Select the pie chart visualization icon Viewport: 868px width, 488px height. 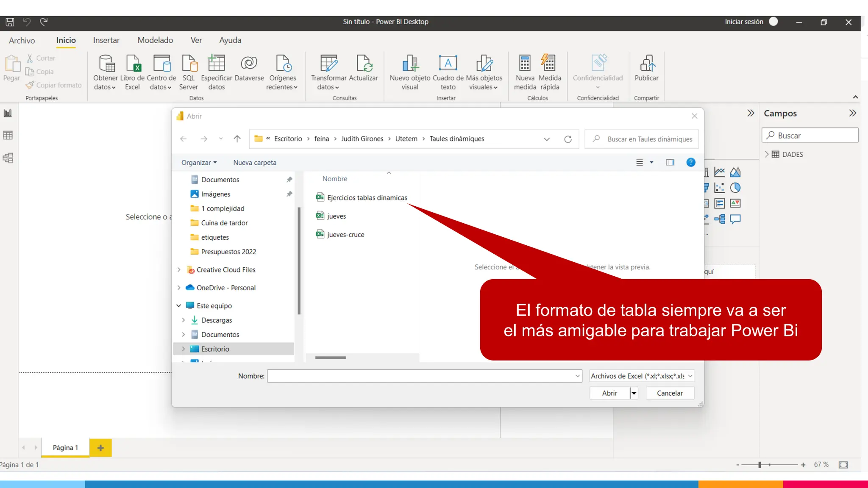[735, 188]
